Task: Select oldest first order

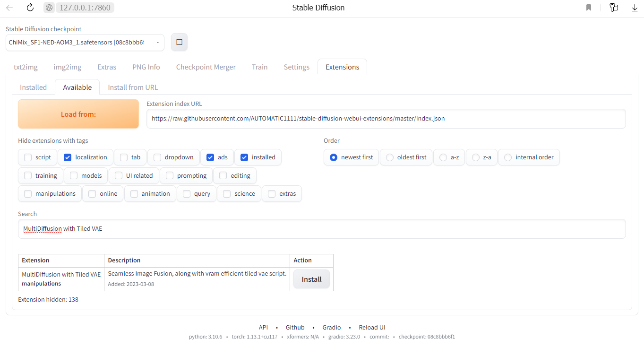Action: click(x=390, y=157)
